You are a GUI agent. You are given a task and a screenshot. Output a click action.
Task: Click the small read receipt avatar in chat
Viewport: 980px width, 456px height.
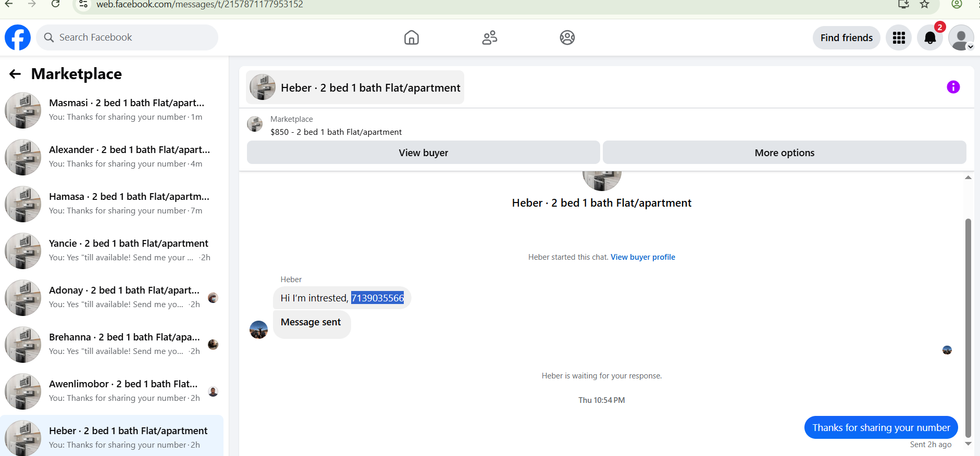[x=947, y=350]
